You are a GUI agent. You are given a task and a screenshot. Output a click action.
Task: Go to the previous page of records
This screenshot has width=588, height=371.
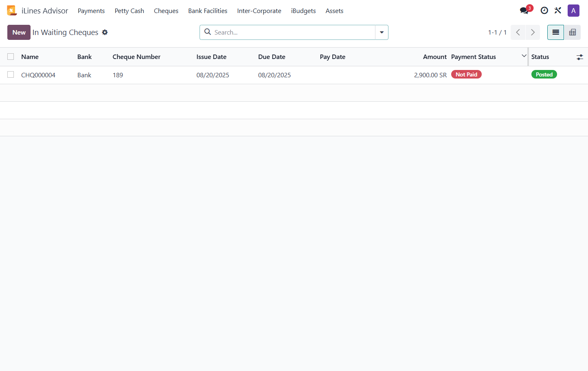[x=518, y=32]
